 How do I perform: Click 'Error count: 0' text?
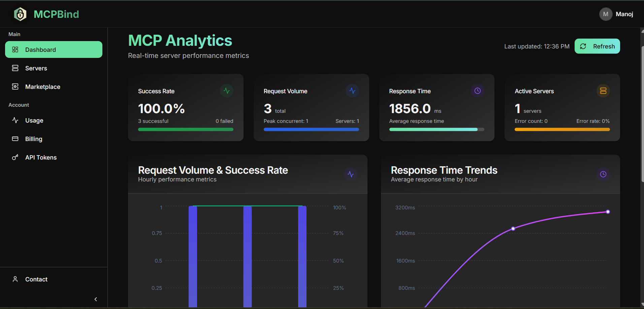pos(531,121)
